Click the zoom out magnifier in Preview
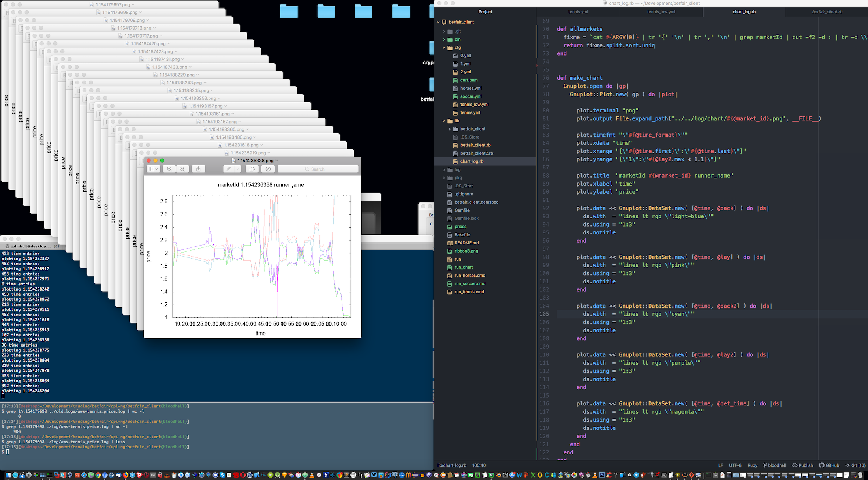 pyautogui.click(x=169, y=169)
